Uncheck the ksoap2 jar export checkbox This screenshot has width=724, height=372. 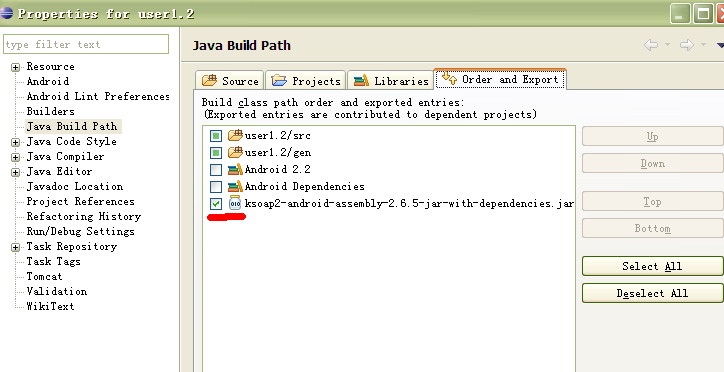pyautogui.click(x=216, y=204)
